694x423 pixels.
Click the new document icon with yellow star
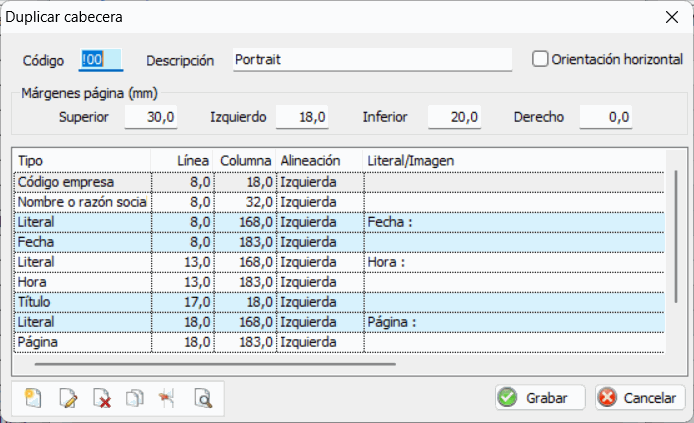click(33, 398)
